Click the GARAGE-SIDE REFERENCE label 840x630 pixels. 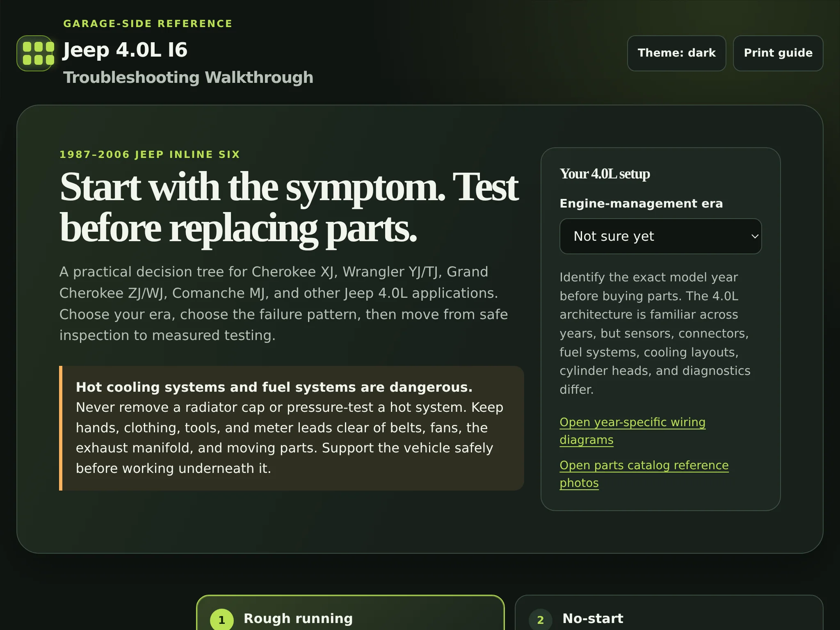(x=148, y=24)
